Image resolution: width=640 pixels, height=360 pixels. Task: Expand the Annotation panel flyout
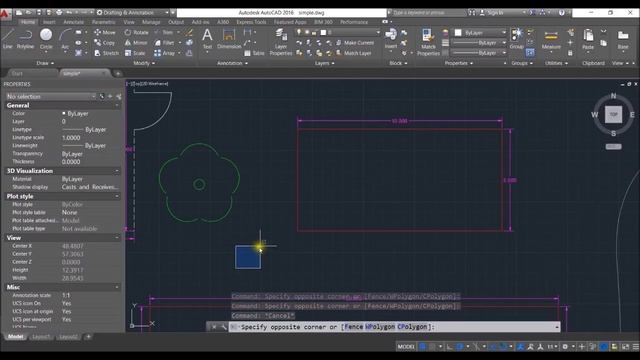point(232,63)
